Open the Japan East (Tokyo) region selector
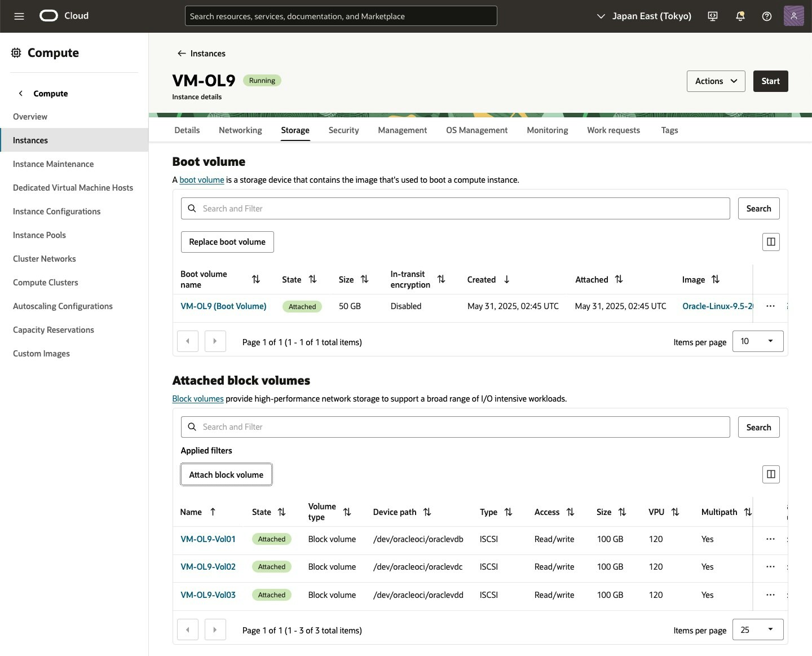Screen dimensions: 812x656 (x=644, y=16)
